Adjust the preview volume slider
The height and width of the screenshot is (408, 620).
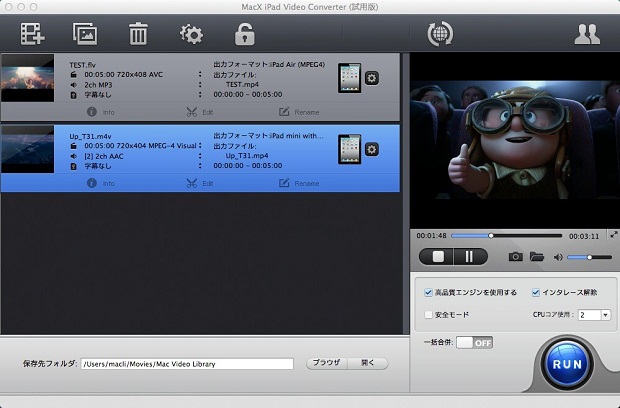coord(590,257)
